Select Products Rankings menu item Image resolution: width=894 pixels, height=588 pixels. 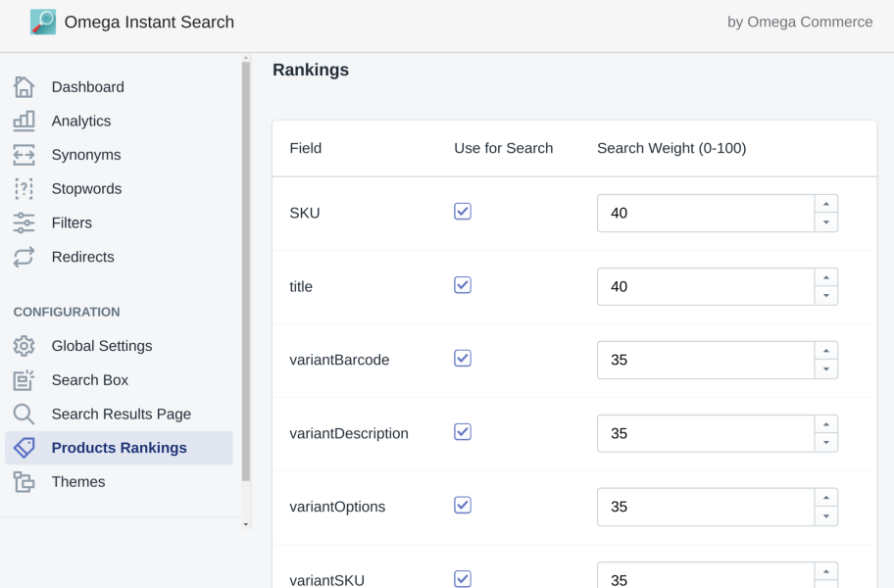(x=119, y=448)
